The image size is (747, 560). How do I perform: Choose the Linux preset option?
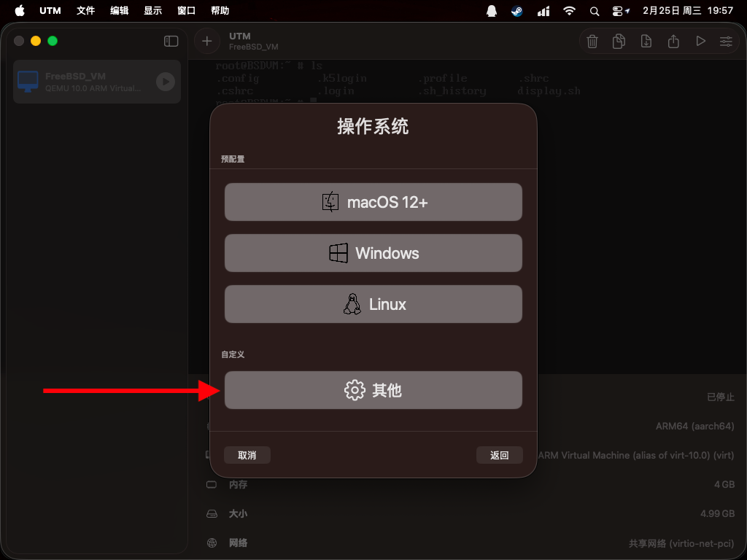coord(373,304)
